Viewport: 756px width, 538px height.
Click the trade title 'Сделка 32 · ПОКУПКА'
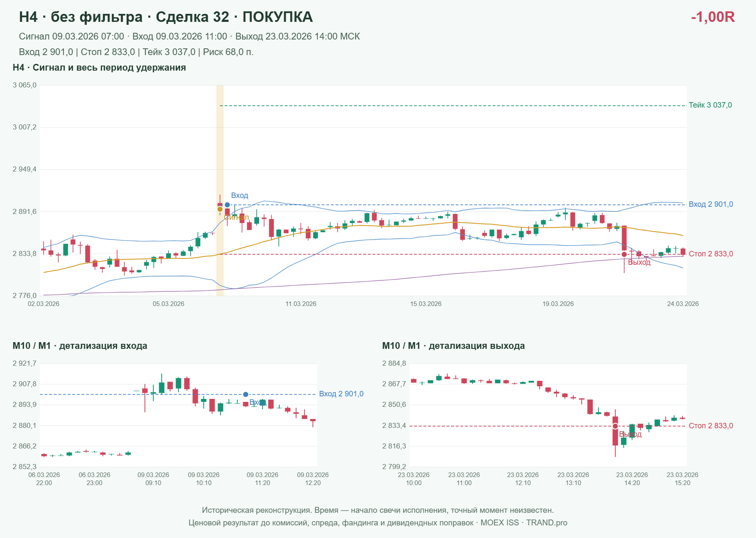[x=234, y=17]
